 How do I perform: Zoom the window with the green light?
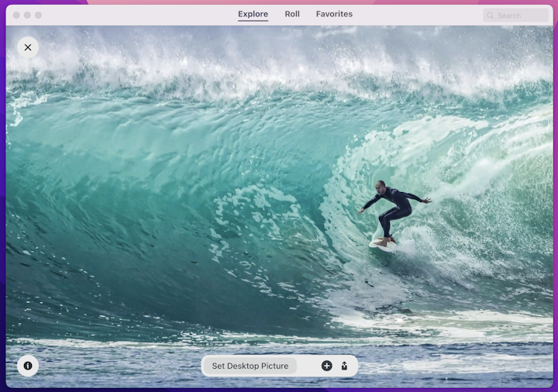(38, 15)
